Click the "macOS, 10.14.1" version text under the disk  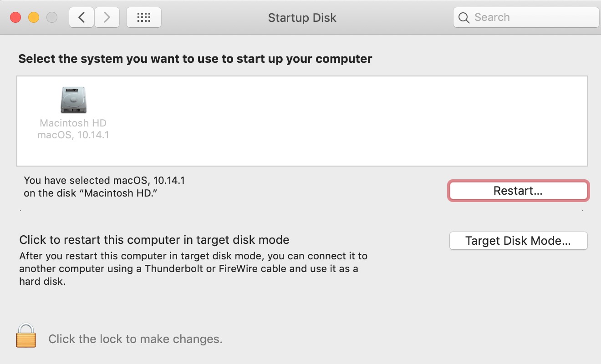click(73, 135)
